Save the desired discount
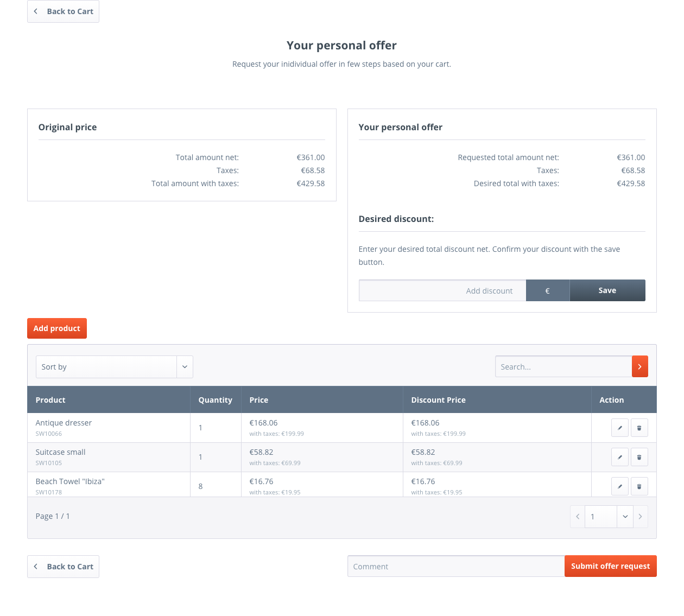The height and width of the screenshot is (616, 684). tap(607, 290)
